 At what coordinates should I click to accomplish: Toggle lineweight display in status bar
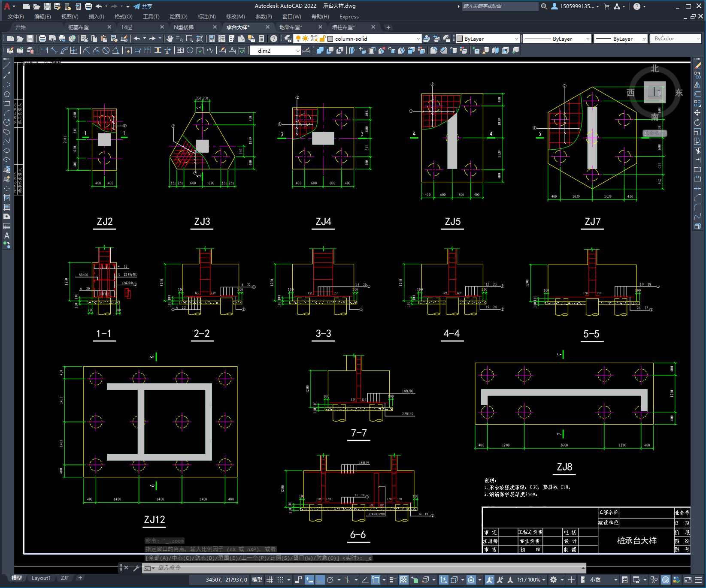(393, 580)
